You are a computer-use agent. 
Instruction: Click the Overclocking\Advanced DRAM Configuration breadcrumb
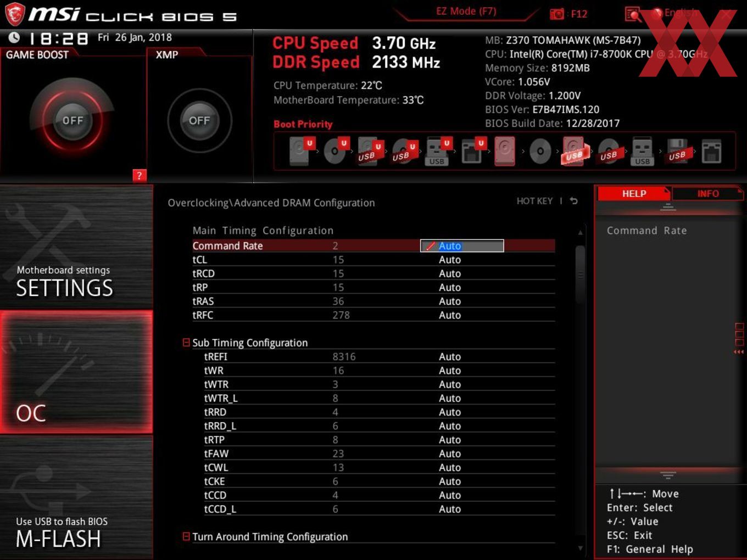(x=271, y=203)
